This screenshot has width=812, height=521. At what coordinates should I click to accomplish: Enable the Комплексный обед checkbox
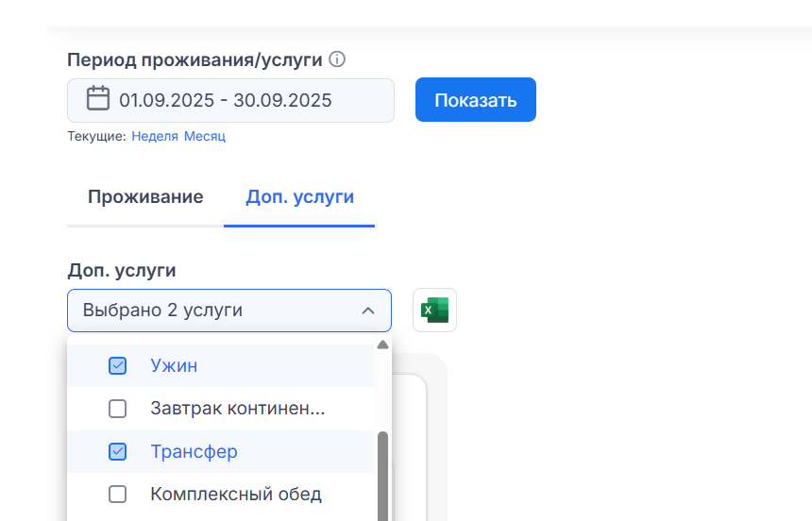tap(118, 495)
